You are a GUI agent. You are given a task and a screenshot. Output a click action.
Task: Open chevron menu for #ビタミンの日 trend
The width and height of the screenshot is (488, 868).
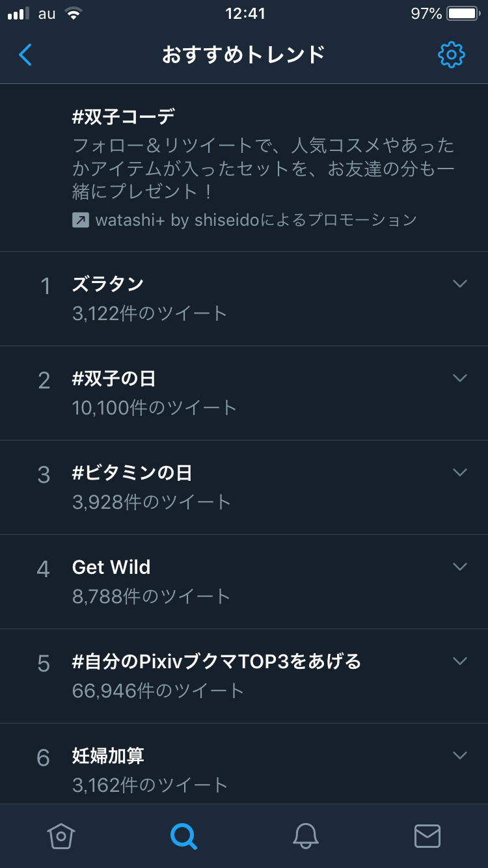[460, 472]
